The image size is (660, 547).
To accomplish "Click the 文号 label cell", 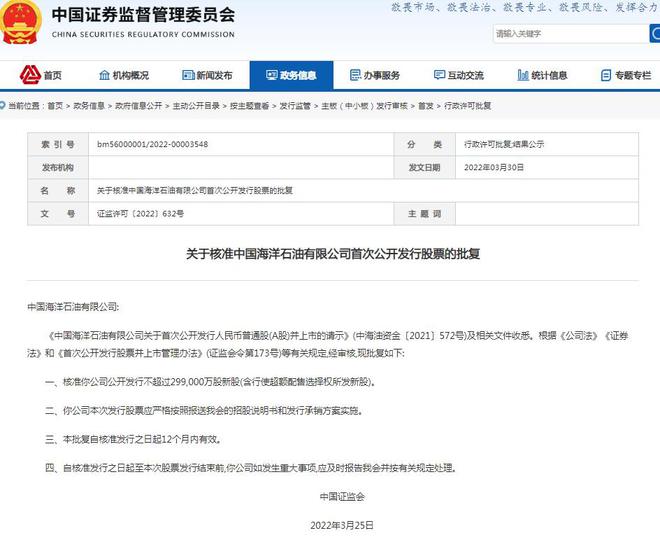I will coord(58,214).
